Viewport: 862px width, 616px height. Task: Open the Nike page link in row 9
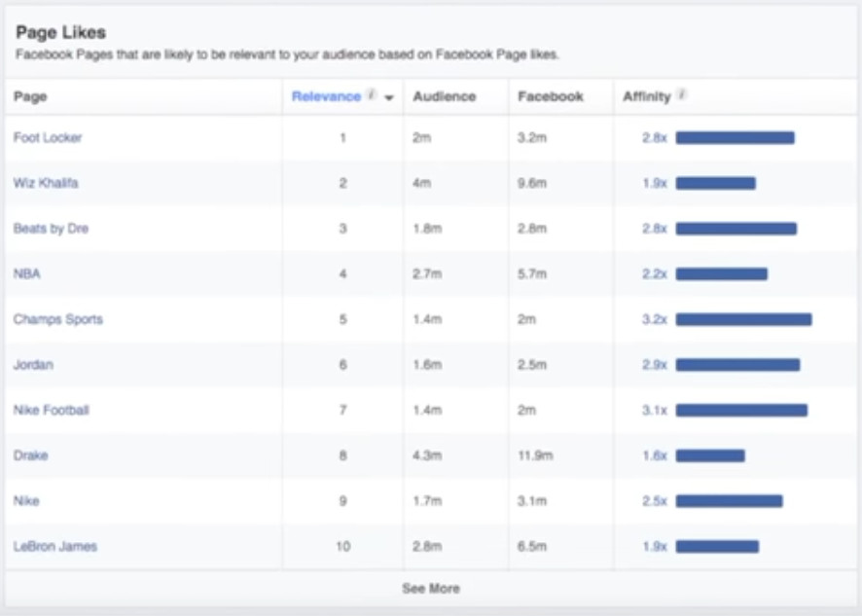point(26,500)
